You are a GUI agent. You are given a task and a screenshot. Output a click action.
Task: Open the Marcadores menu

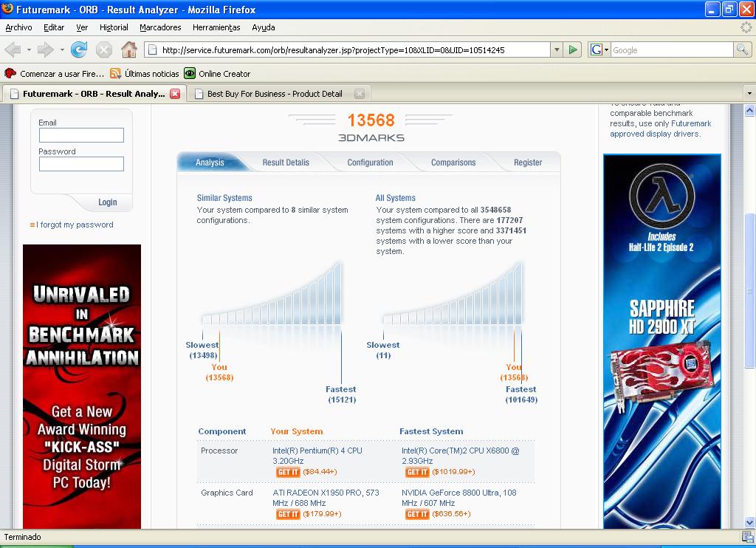tap(160, 27)
